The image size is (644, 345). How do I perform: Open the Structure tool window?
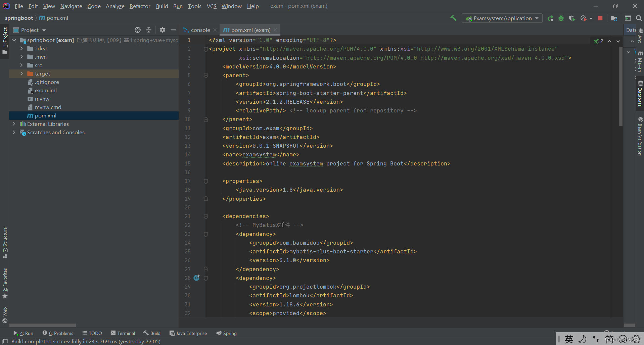click(x=5, y=243)
